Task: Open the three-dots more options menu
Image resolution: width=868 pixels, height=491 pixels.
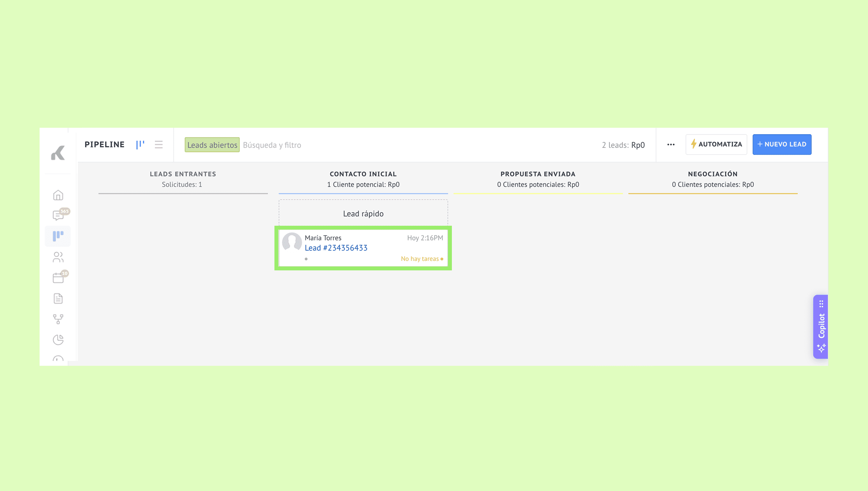Action: [670, 145]
